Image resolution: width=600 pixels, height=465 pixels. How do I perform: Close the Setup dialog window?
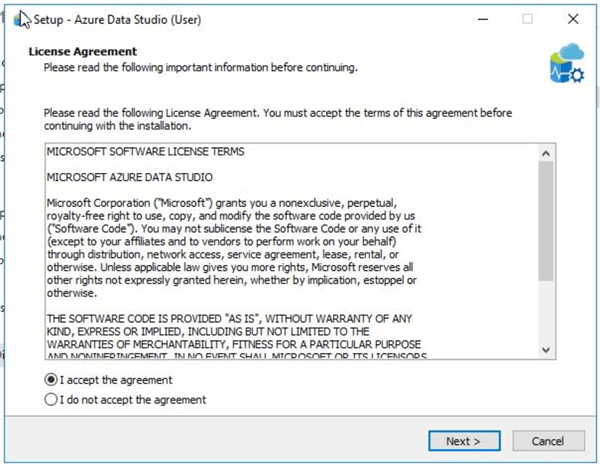coord(572,19)
